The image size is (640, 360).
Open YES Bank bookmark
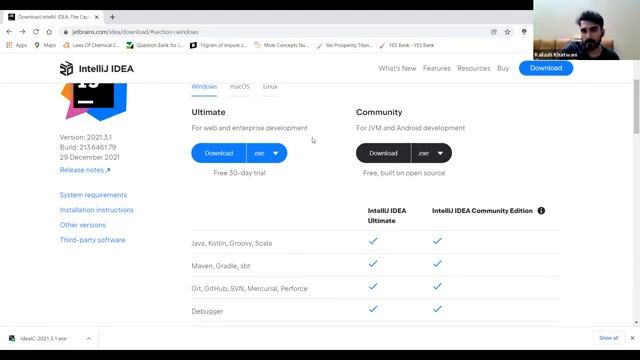[407, 45]
